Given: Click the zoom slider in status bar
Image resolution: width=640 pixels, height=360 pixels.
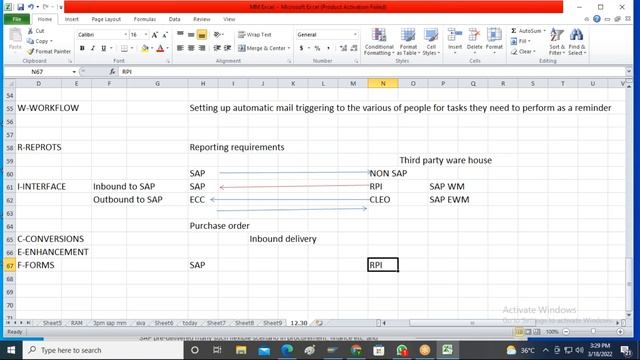Looking at the screenshot, I should coord(593,332).
